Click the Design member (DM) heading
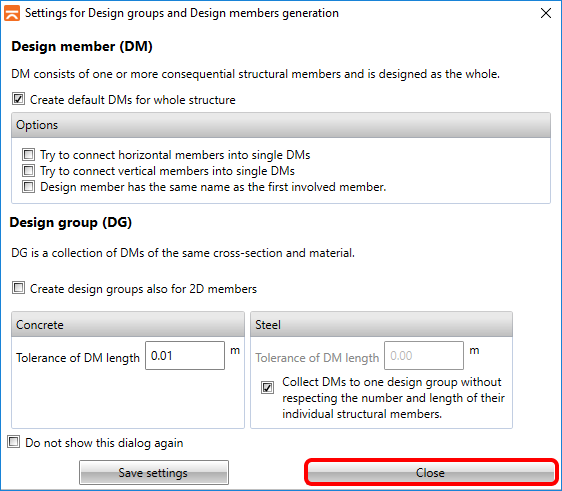 [x=82, y=47]
